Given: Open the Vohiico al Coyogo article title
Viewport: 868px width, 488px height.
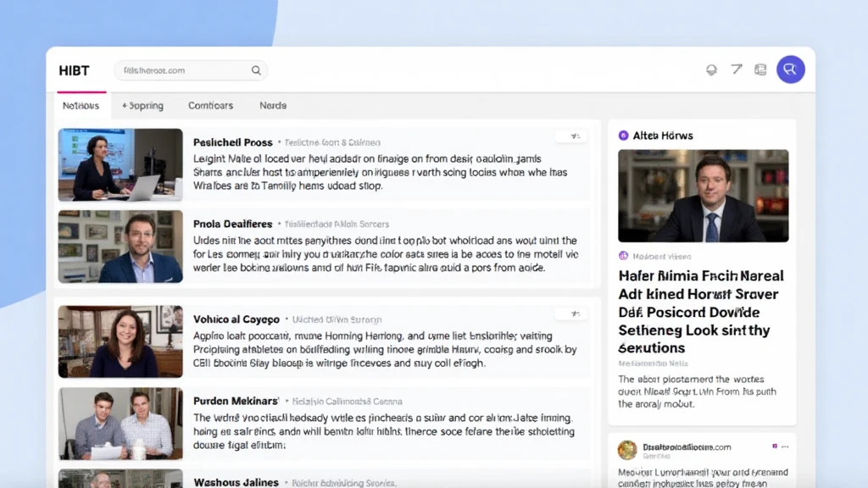Looking at the screenshot, I should (x=236, y=319).
